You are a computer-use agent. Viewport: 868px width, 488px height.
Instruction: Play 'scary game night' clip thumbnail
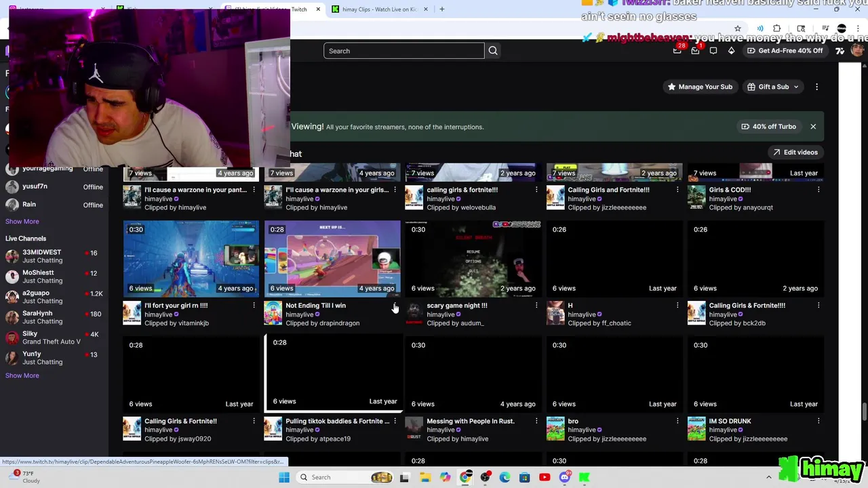coord(473,258)
